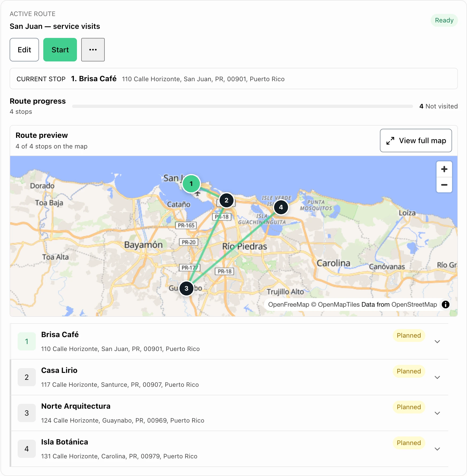Click stop number 1 tile in list
This screenshot has height=476, width=467.
tap(27, 341)
